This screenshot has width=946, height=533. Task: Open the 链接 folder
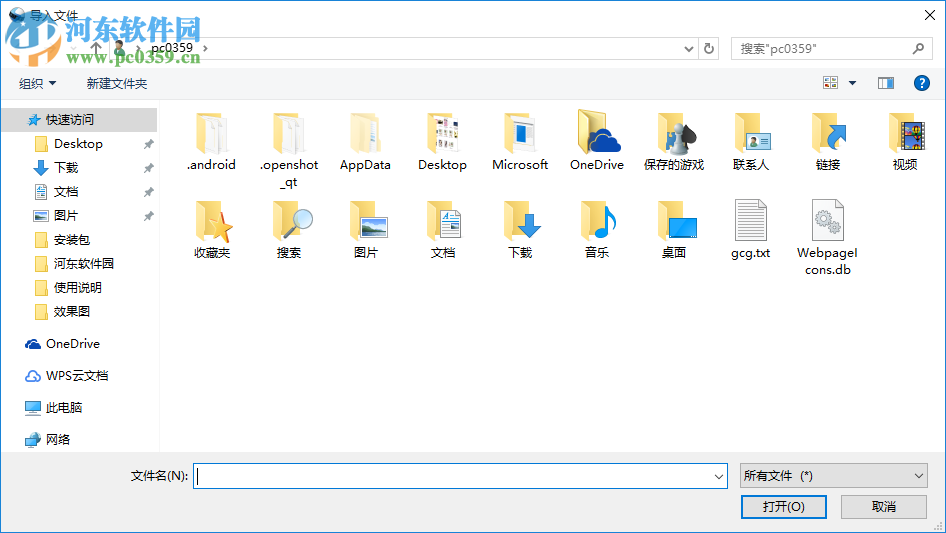(828, 142)
